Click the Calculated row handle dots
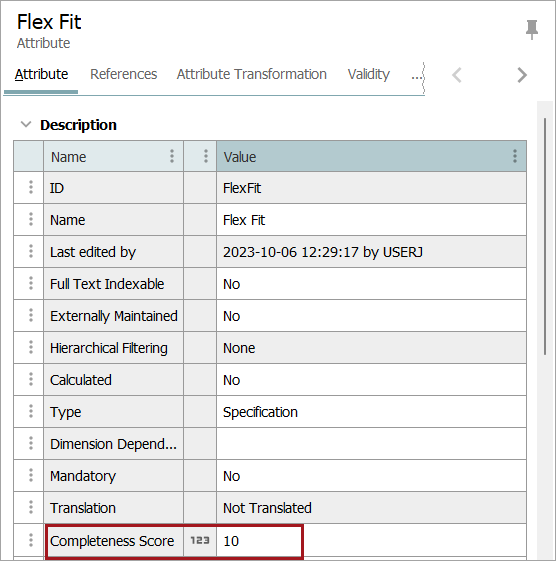 tap(31, 379)
